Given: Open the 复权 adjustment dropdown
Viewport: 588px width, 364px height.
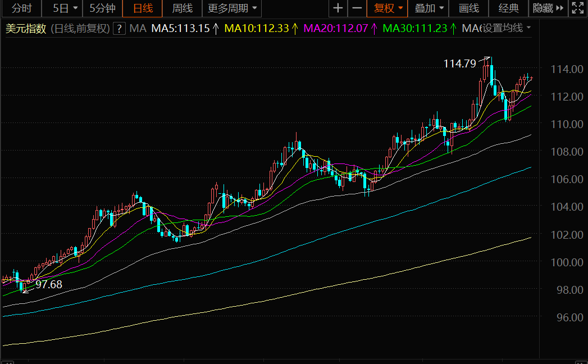Looking at the screenshot, I should tap(388, 8).
